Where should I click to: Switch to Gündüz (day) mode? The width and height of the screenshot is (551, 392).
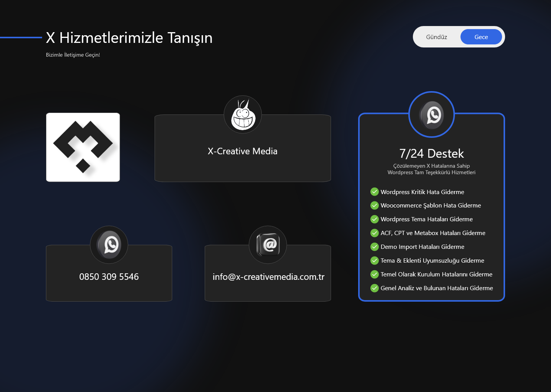pyautogui.click(x=437, y=37)
